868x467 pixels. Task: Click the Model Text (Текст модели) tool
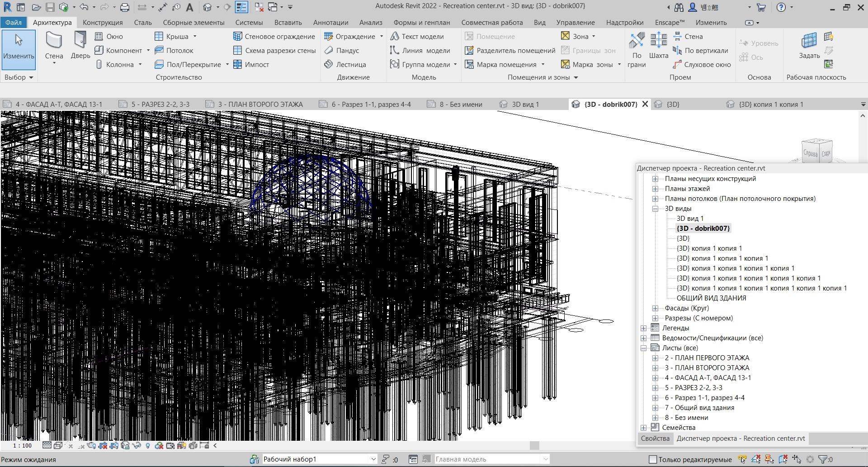(x=417, y=36)
